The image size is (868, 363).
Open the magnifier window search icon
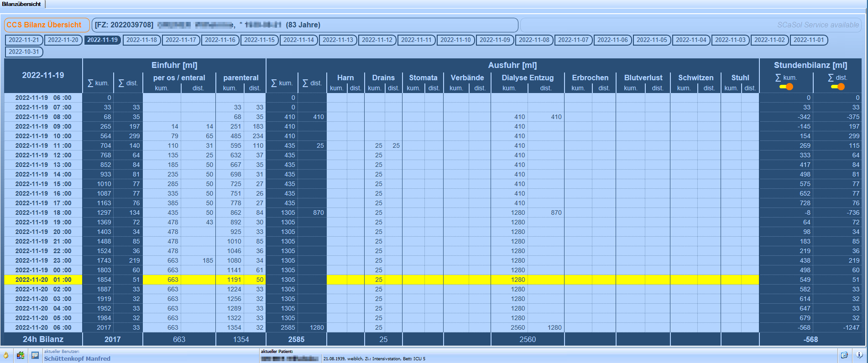pyautogui.click(x=35, y=355)
